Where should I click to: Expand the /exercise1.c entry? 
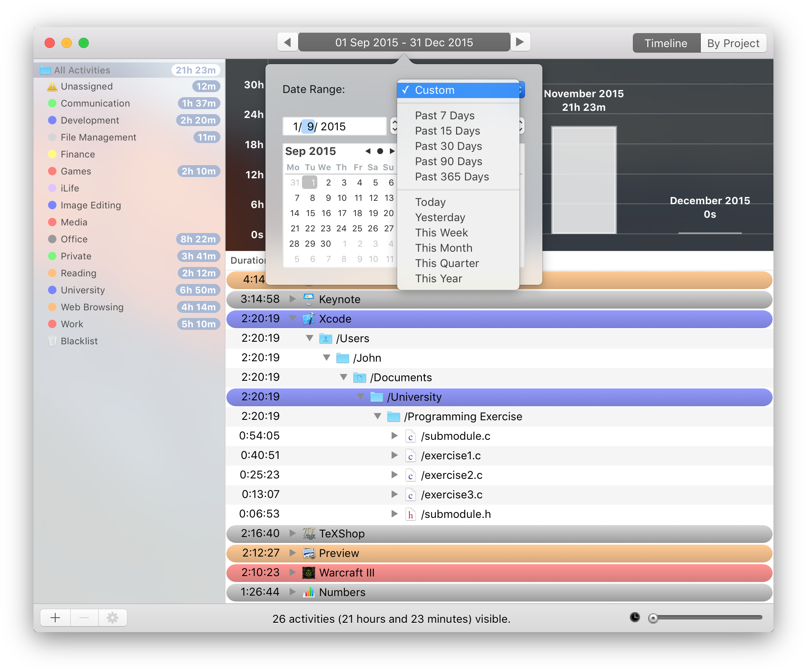pos(395,455)
